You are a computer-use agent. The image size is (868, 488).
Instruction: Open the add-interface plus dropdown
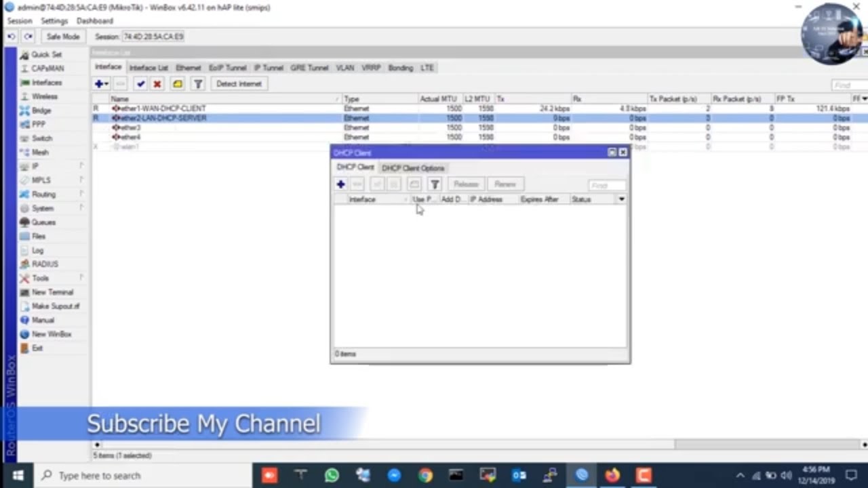click(x=102, y=84)
